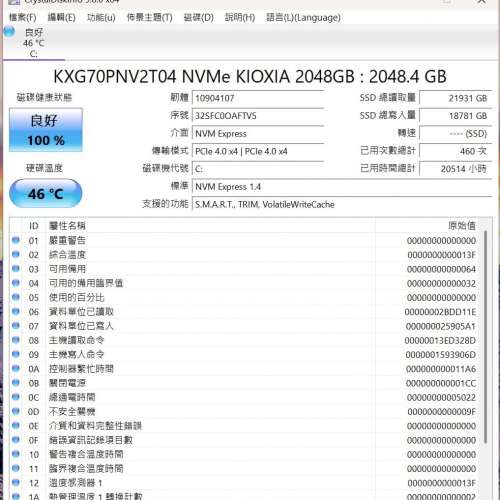Click the power-on hours value 20514 小時
Viewport: 500px width, 500px height.
click(456, 169)
